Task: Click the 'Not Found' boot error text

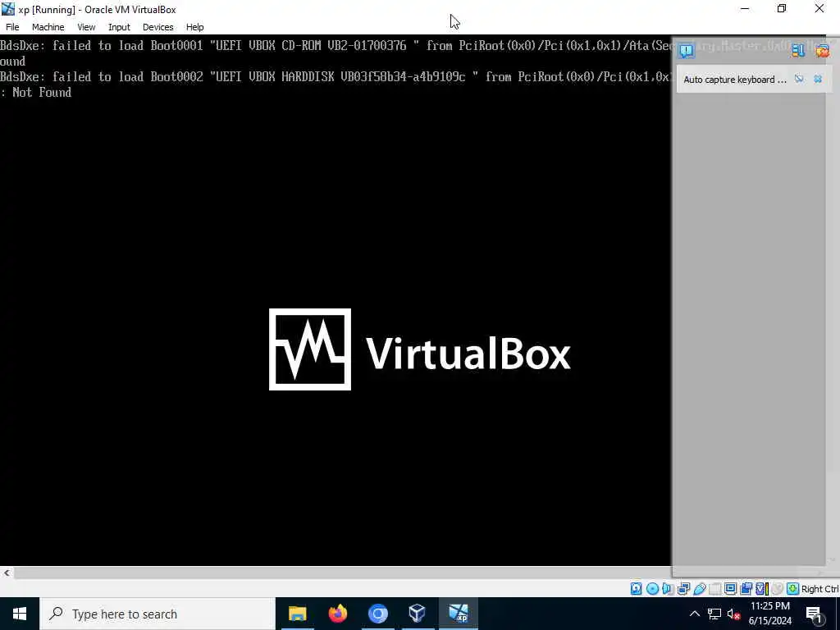Action: 42,92
